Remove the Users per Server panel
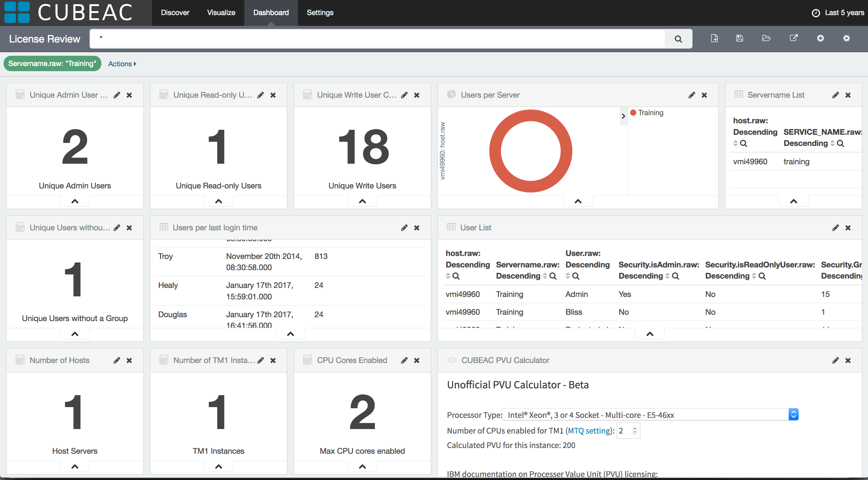This screenshot has width=868, height=480. coord(704,95)
